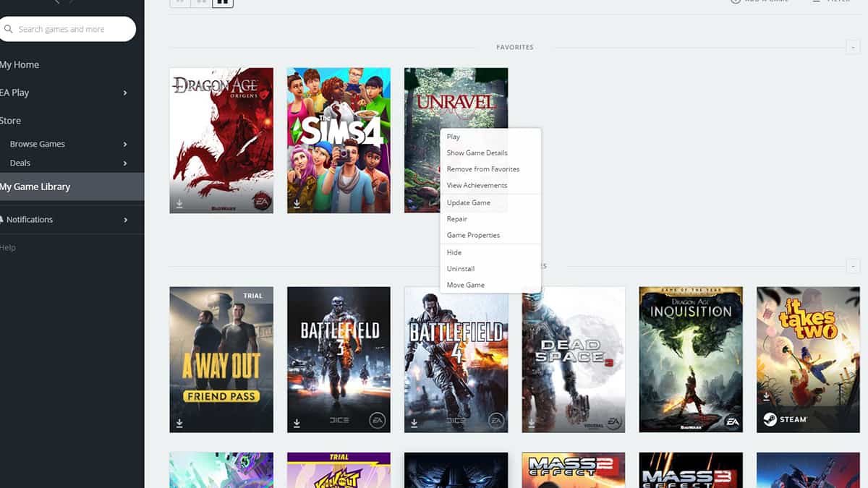The height and width of the screenshot is (488, 868).
Task: Select Game Properties from the context menu
Action: point(473,235)
